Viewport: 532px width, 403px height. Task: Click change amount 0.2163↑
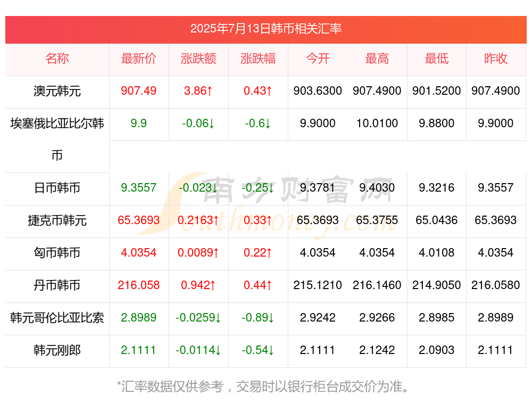(x=198, y=220)
